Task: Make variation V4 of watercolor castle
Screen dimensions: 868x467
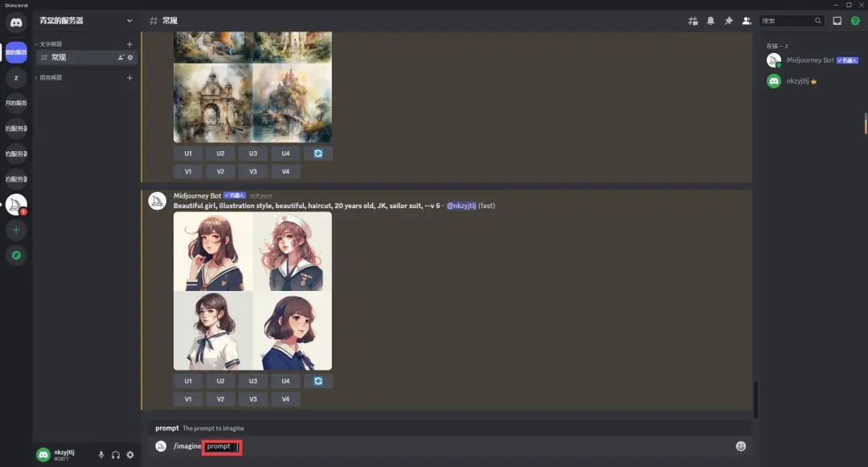Action: click(x=285, y=171)
